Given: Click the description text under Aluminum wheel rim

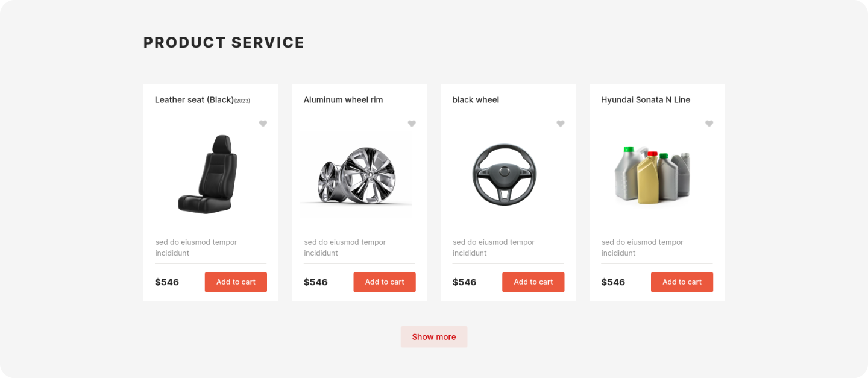Looking at the screenshot, I should point(345,247).
